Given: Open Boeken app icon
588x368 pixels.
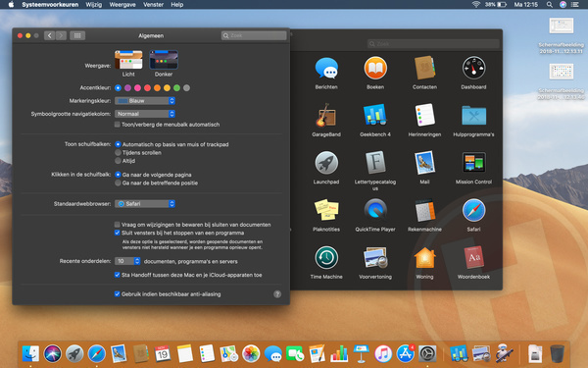Looking at the screenshot, I should tap(375, 69).
